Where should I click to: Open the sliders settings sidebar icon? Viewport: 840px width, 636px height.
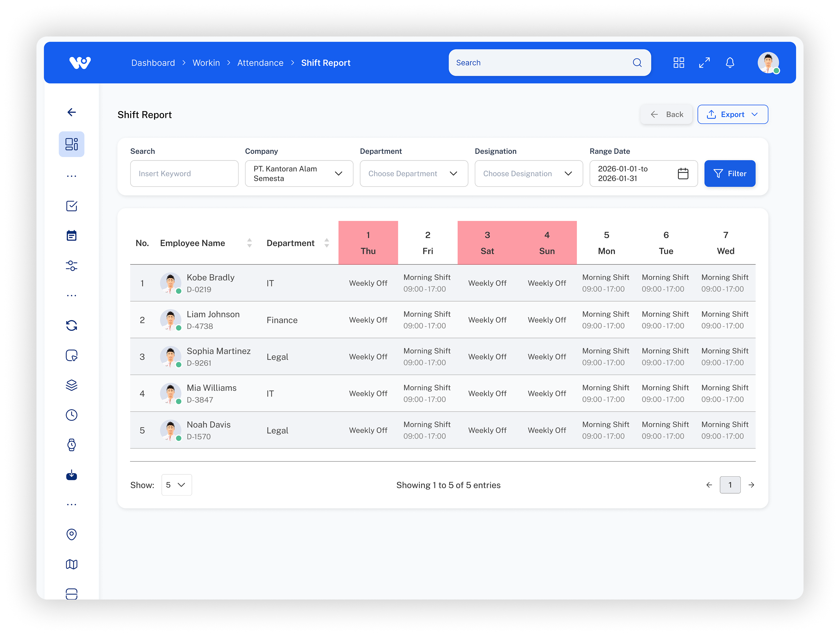coord(71,266)
